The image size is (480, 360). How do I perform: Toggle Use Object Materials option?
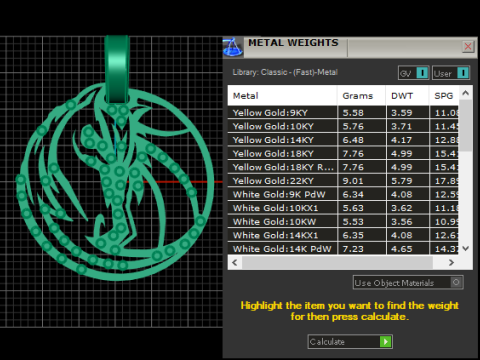click(408, 283)
